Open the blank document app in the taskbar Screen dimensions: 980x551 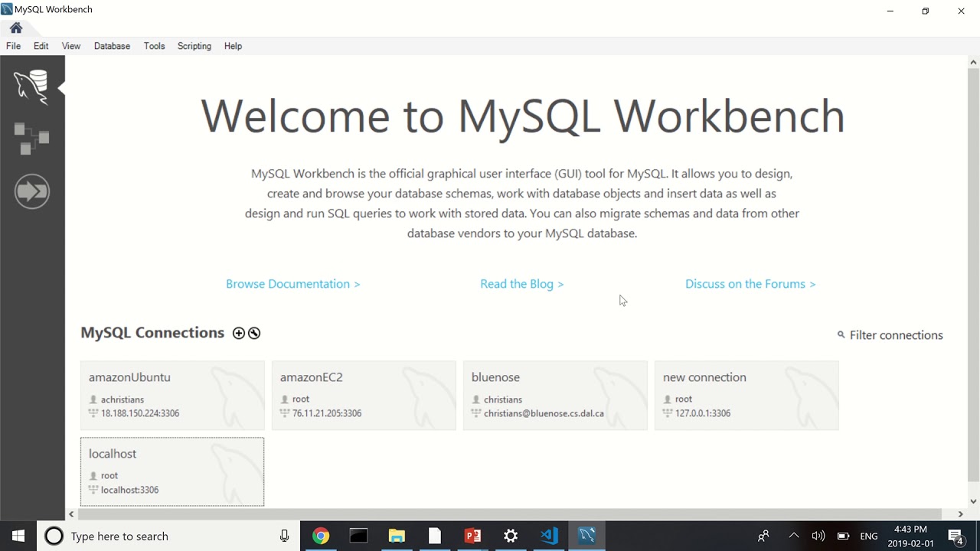click(435, 536)
